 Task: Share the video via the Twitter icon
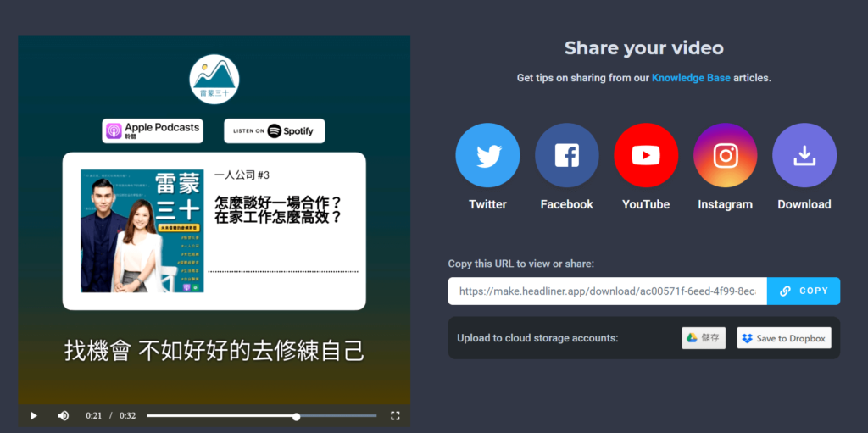487,156
